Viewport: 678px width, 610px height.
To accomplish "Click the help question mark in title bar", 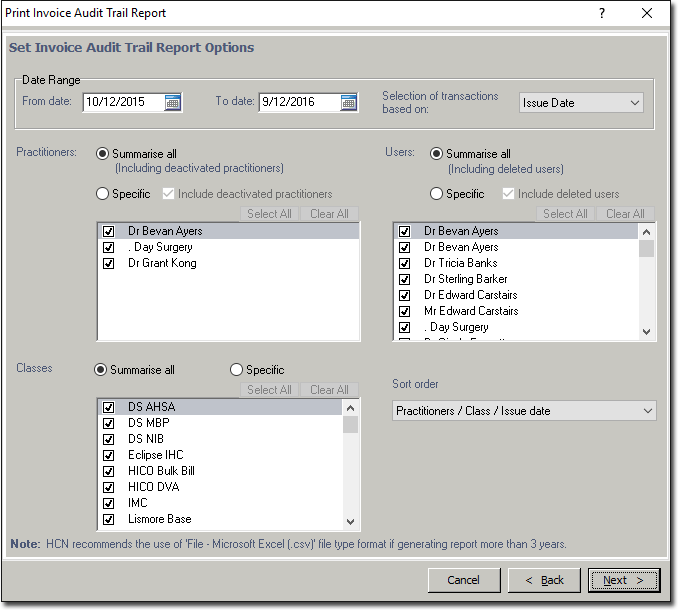I will pos(602,13).
